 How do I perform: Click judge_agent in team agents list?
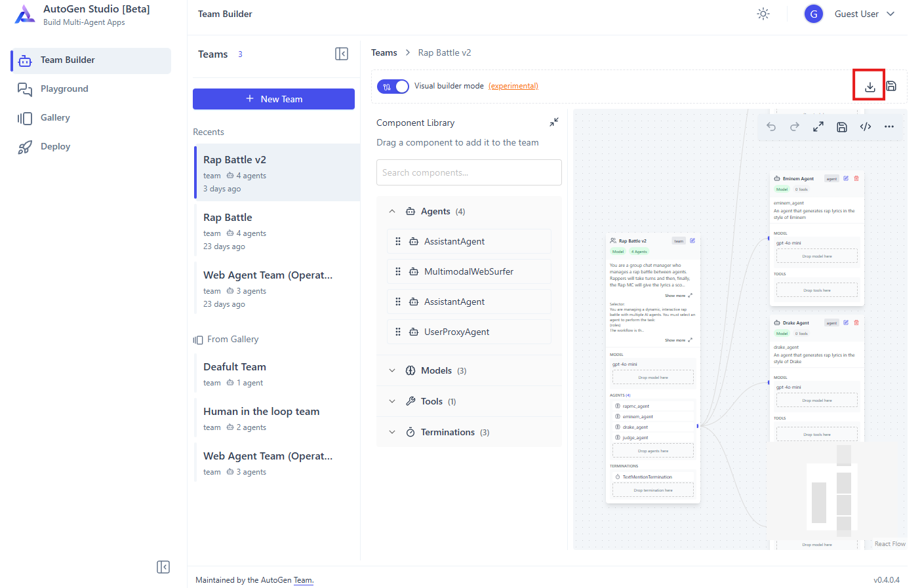click(x=635, y=438)
